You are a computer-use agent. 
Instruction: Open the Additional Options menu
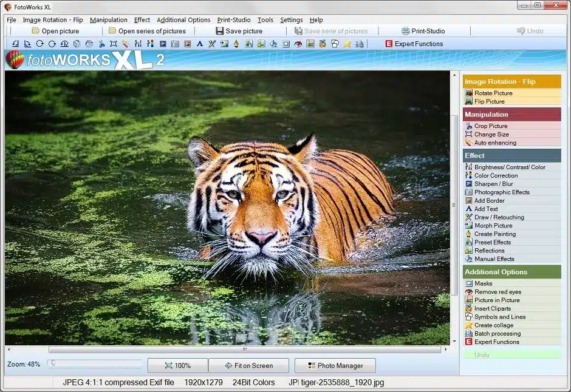point(183,20)
